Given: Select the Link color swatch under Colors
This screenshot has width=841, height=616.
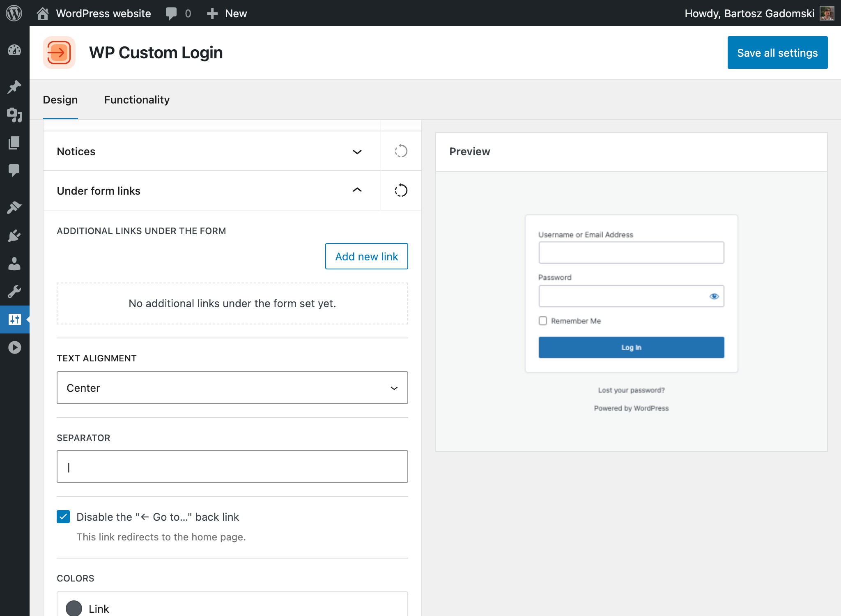Looking at the screenshot, I should (74, 608).
